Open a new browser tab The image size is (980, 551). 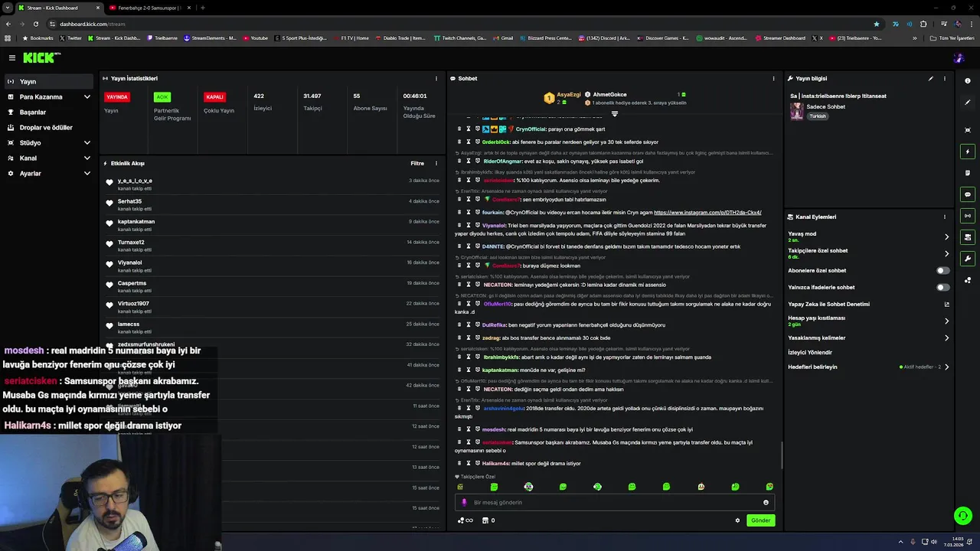click(x=202, y=8)
